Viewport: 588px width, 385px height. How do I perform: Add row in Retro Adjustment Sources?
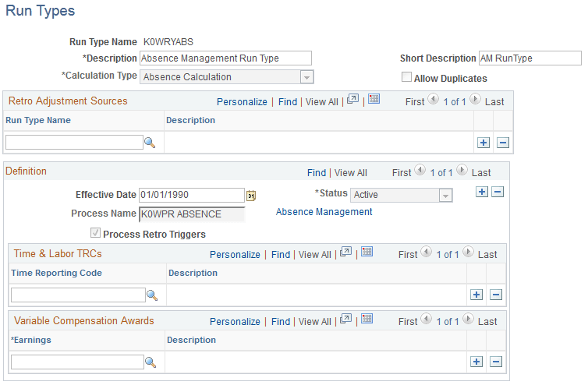coord(484,143)
